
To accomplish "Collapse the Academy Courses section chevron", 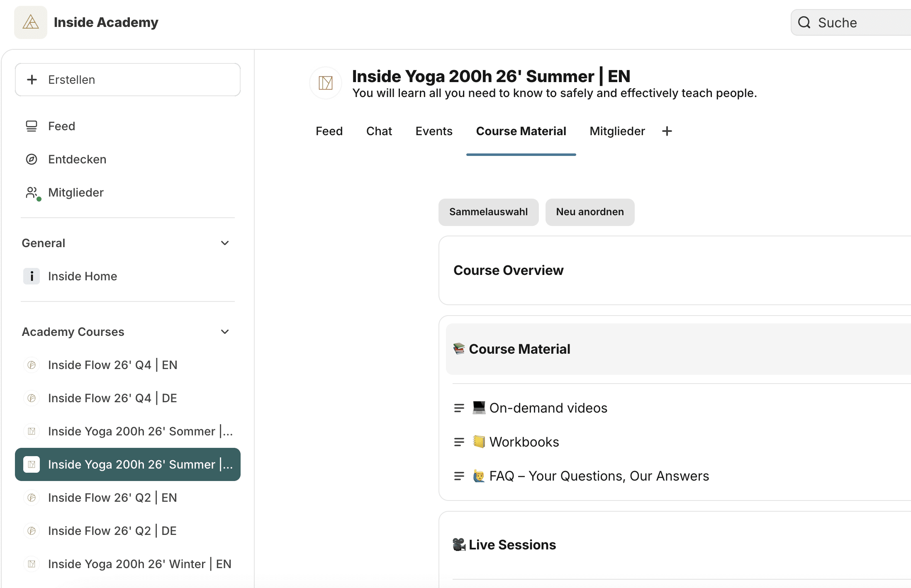I will [225, 332].
